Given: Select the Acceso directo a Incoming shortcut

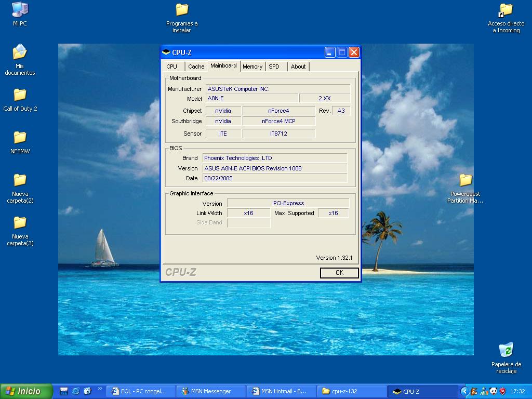Looking at the screenshot, I should coord(506,18).
